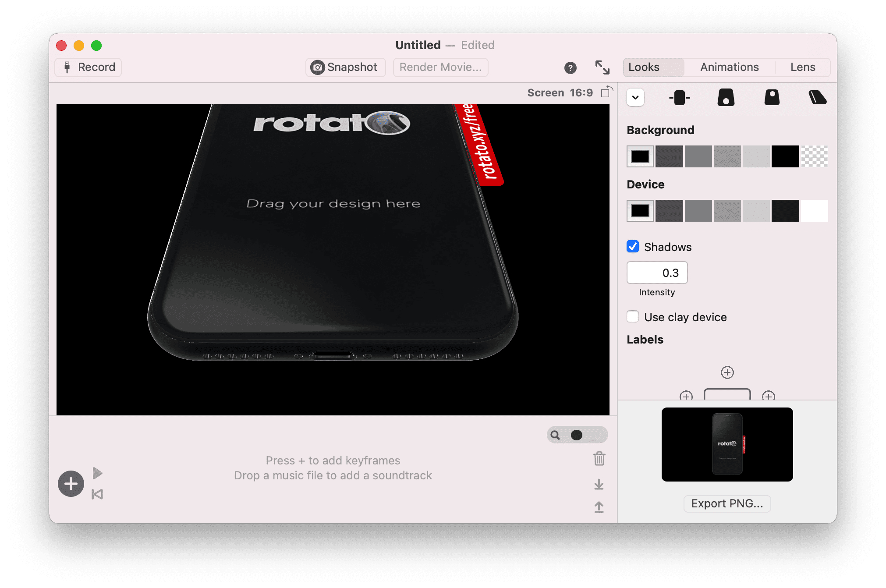Click the trash icon to delete keyframe
Image resolution: width=886 pixels, height=588 pixels.
(x=599, y=459)
